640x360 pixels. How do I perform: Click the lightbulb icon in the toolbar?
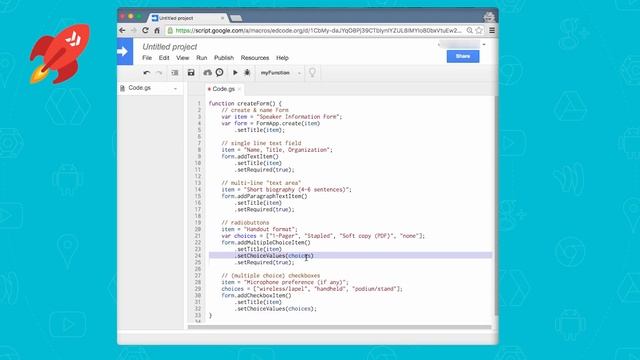click(312, 73)
